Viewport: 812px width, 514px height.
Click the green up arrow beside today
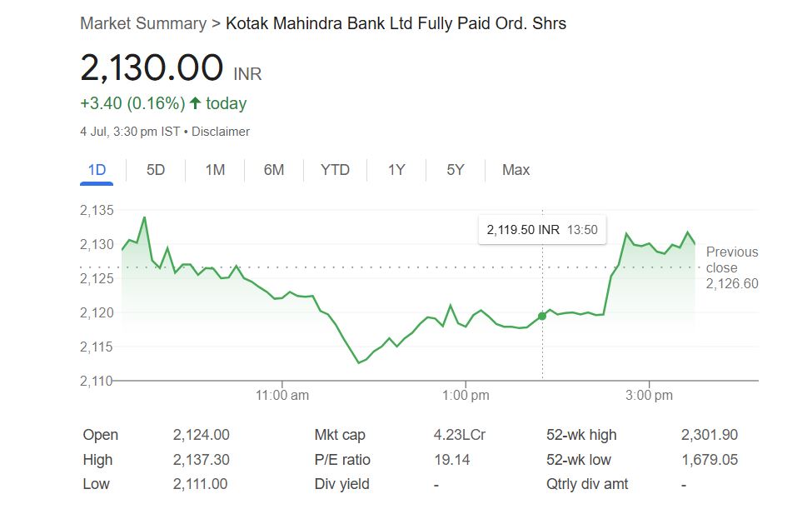click(196, 104)
